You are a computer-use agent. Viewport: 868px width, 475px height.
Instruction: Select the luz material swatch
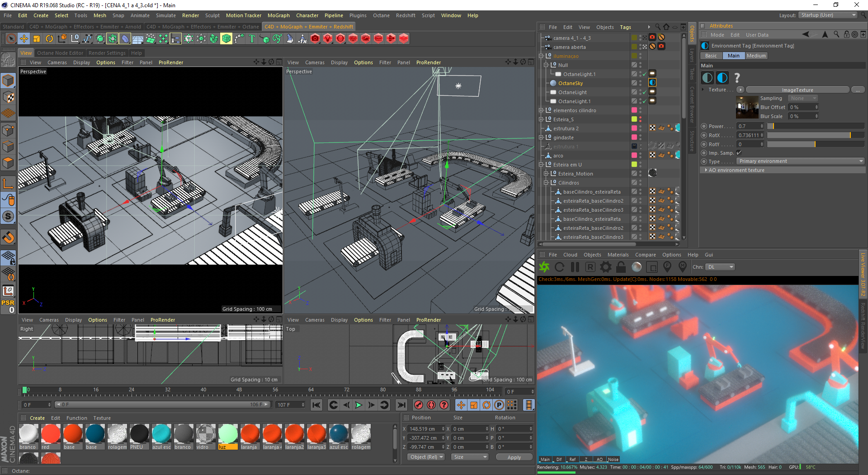[x=228, y=437]
